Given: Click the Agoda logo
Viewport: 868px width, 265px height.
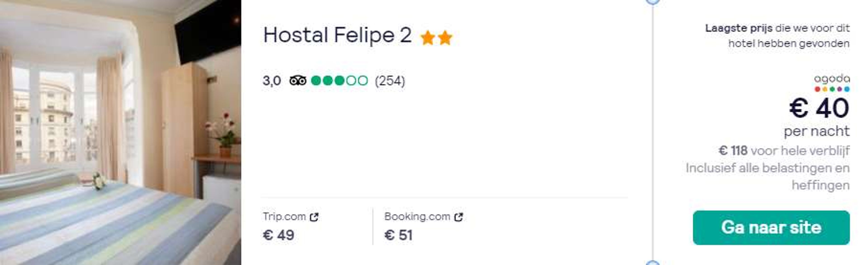Looking at the screenshot, I should point(832,83).
